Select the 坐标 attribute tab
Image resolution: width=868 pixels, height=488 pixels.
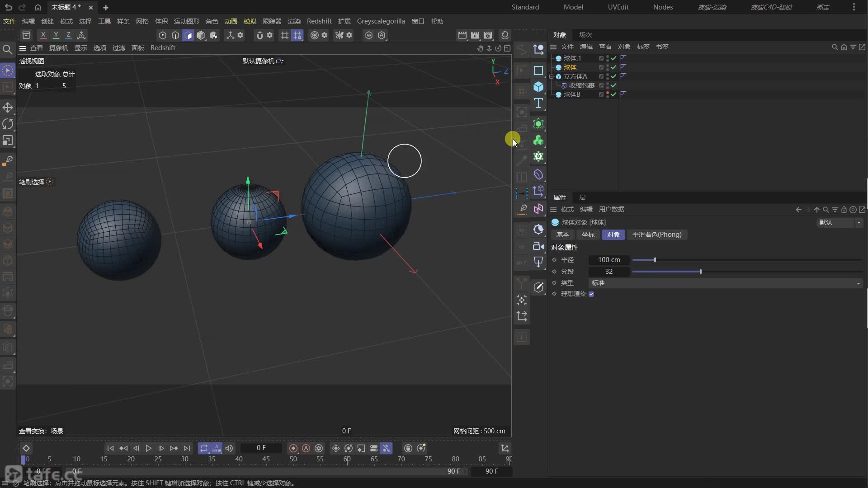point(588,235)
